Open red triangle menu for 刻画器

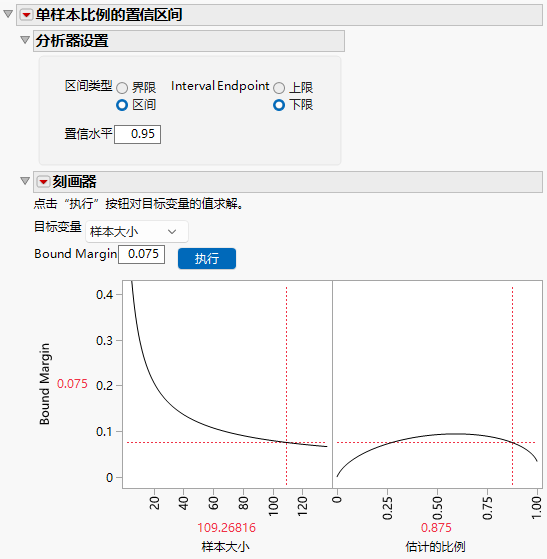point(44,182)
